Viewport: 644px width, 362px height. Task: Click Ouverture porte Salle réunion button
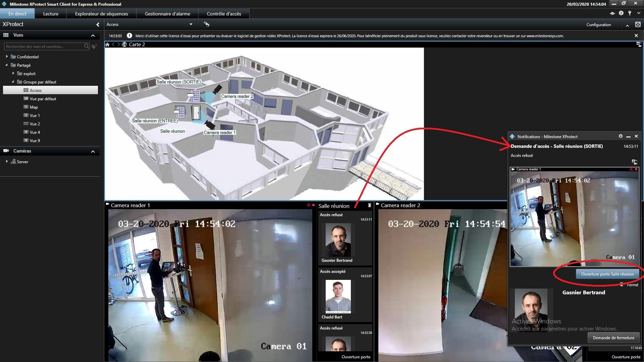(x=607, y=274)
